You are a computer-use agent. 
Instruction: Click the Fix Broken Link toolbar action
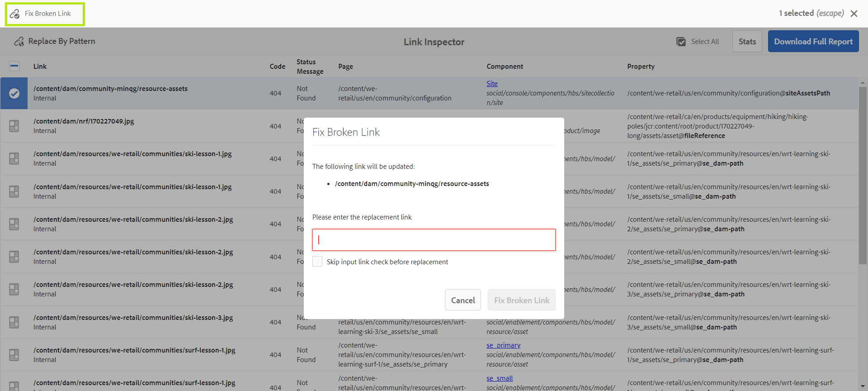click(45, 14)
